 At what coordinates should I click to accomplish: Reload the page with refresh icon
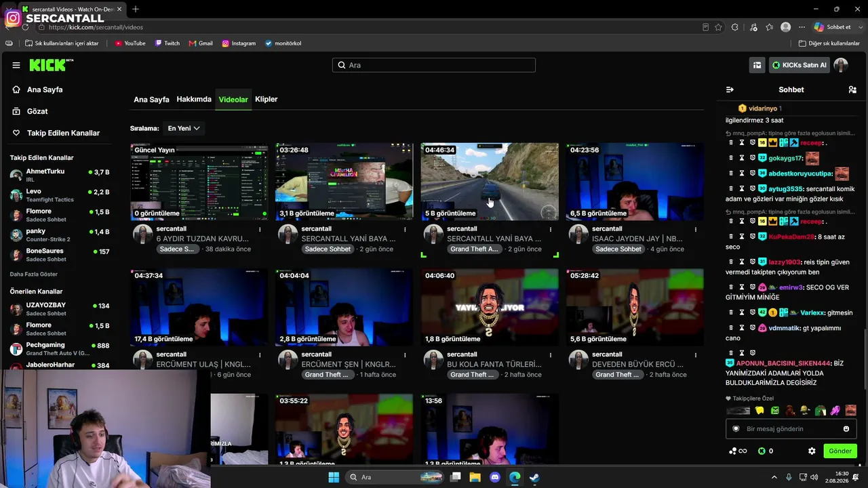(x=25, y=27)
